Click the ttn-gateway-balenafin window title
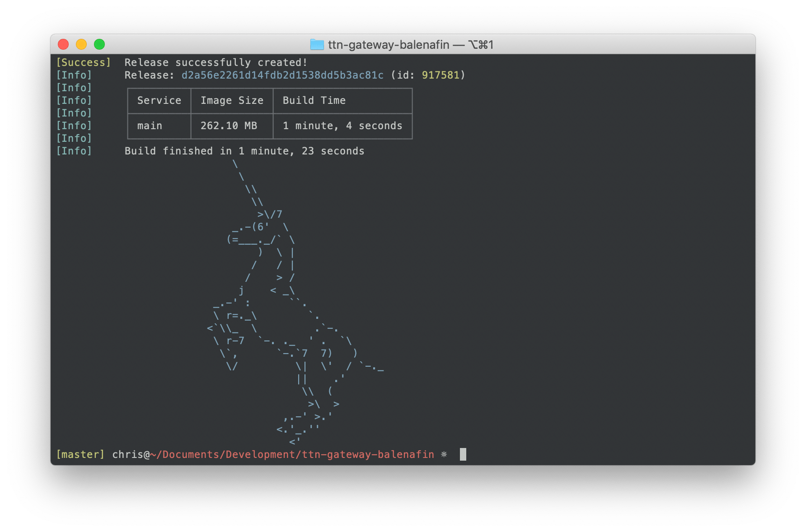This screenshot has height=532, width=806. tap(389, 45)
